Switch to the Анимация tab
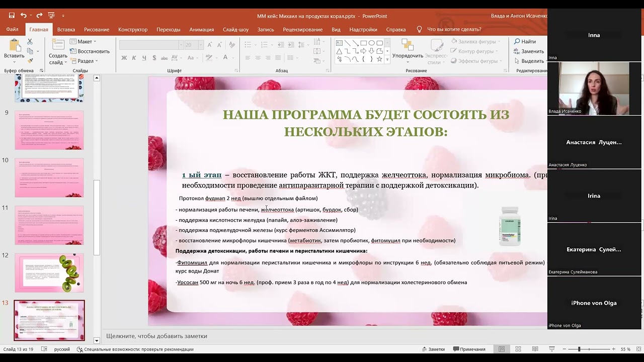This screenshot has width=644, height=362. (201, 29)
